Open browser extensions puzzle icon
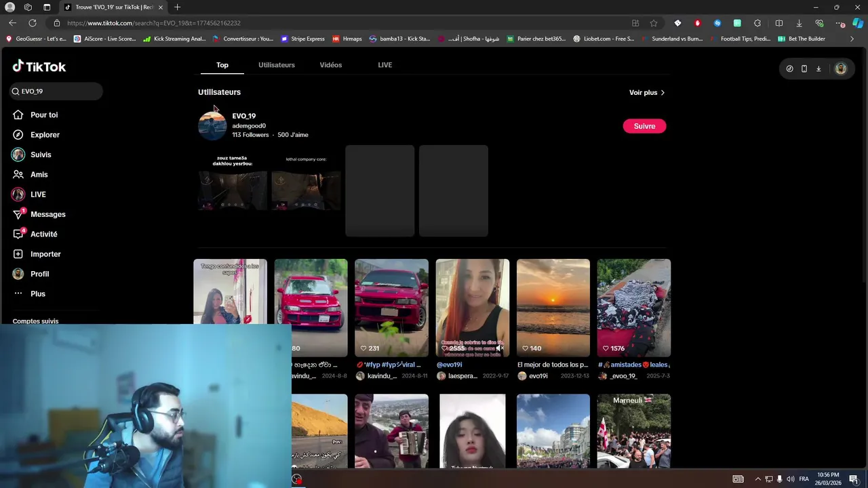The width and height of the screenshot is (868, 488). pos(757,23)
